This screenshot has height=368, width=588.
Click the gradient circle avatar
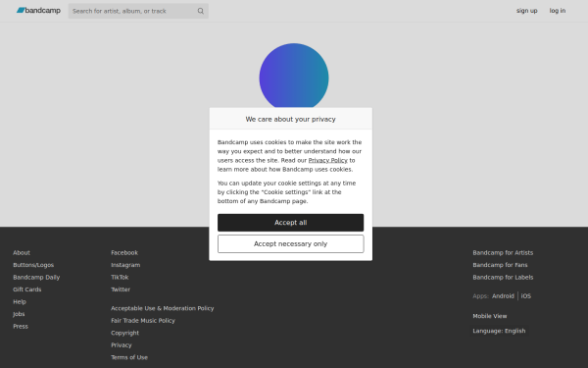[x=294, y=76]
